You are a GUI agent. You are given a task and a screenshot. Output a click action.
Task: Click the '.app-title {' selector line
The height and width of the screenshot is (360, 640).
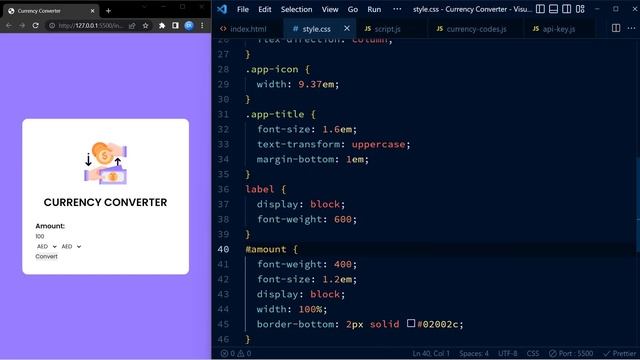(280, 114)
